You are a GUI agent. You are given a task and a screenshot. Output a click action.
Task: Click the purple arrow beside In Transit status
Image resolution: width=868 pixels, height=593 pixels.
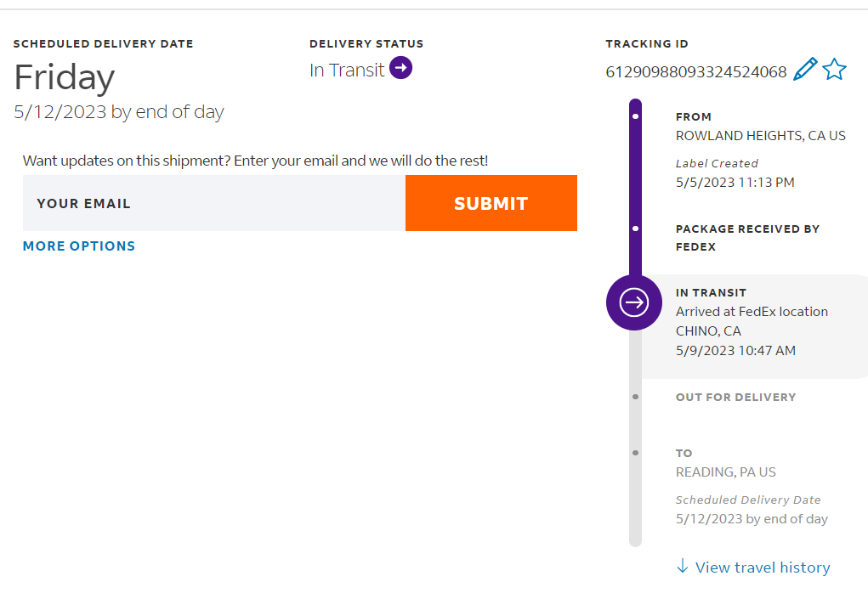(x=400, y=68)
